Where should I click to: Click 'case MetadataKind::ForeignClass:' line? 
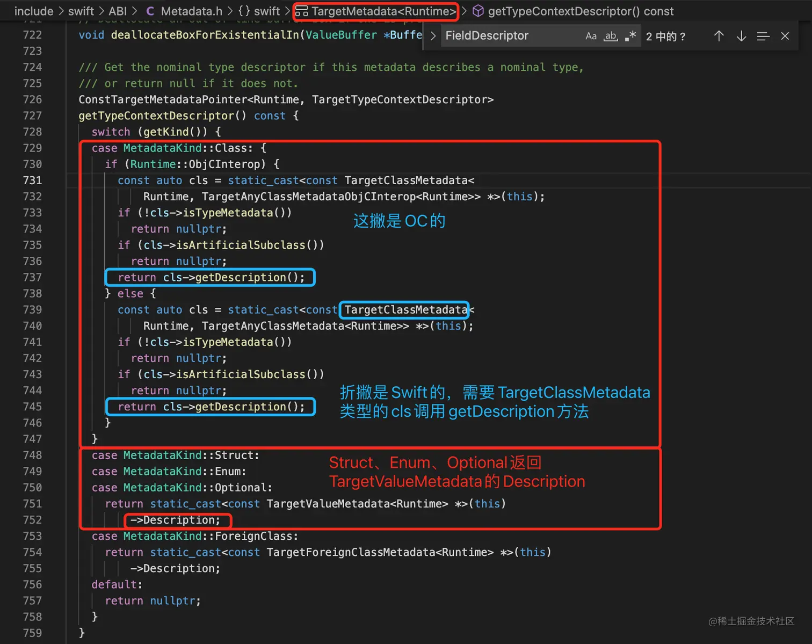pos(195,536)
